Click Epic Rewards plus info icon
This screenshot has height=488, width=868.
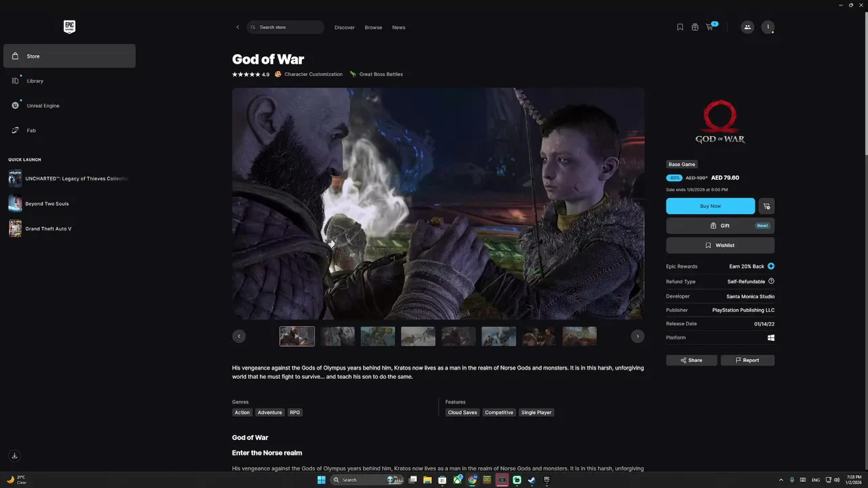[x=771, y=266]
